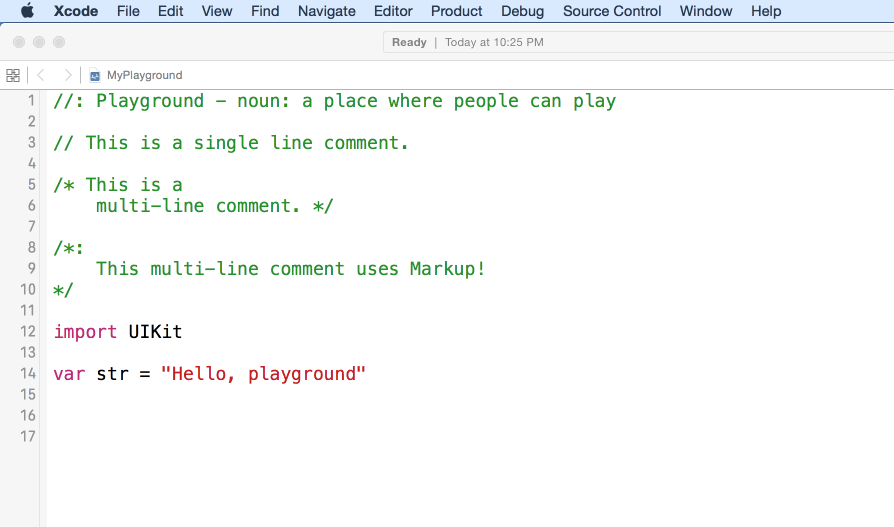Viewport: 894px width, 527px height.
Task: Open the Xcode application menu
Action: click(x=76, y=11)
